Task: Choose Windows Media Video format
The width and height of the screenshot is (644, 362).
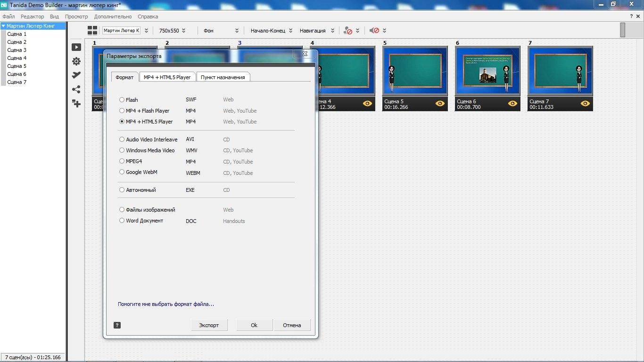Action: tap(122, 150)
